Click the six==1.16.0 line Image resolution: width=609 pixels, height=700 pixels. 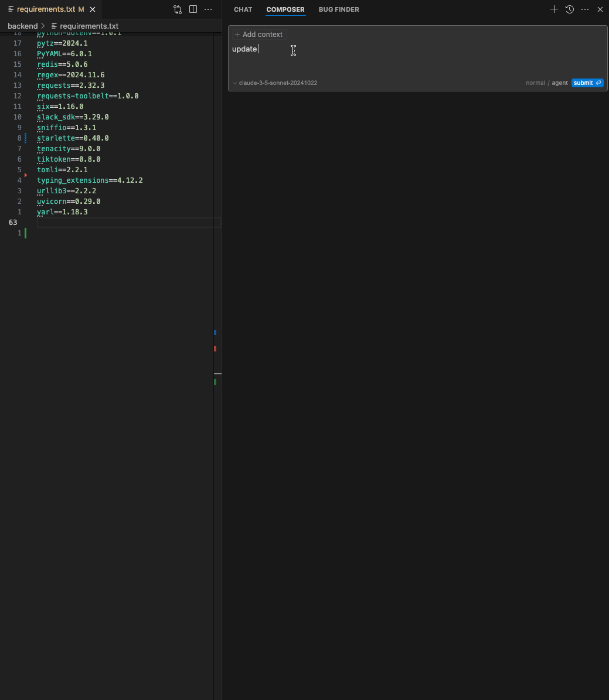(x=60, y=106)
